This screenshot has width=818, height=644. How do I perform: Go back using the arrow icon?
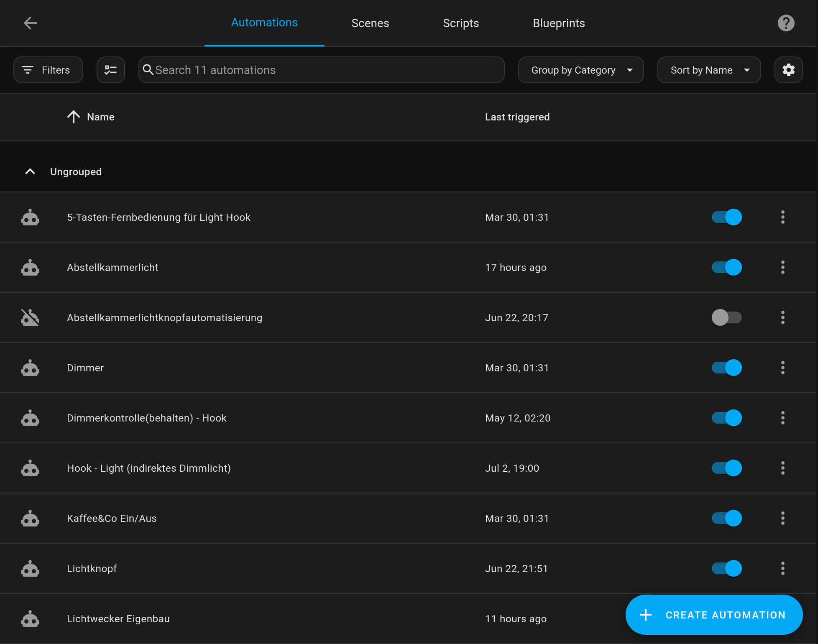[30, 23]
